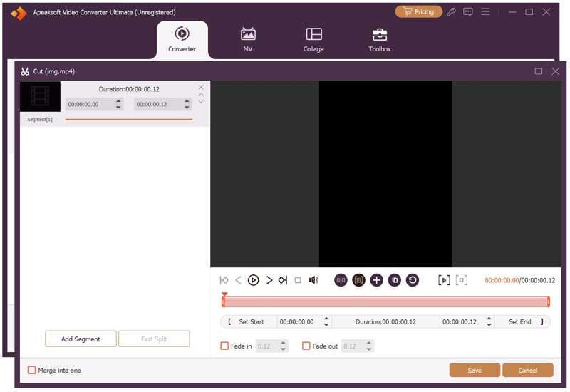Click the timeline left trim handle

(x=223, y=301)
